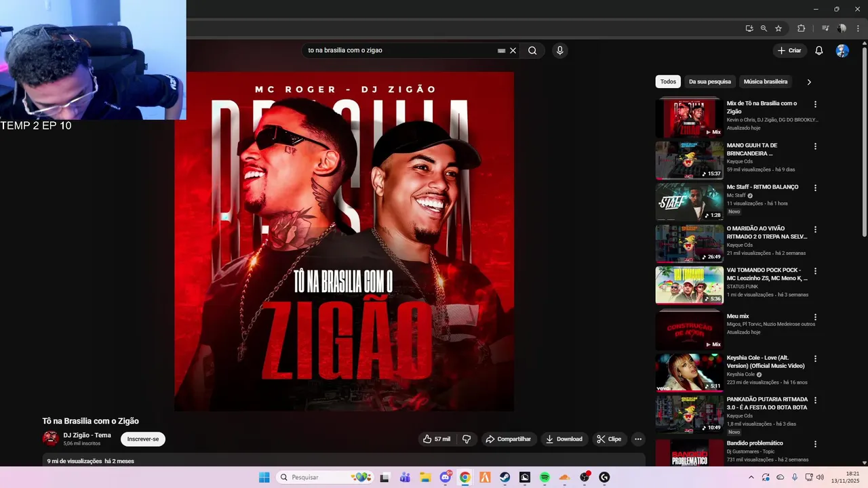Open O MARIDÃO AO VIVÃO video title

[x=767, y=232]
